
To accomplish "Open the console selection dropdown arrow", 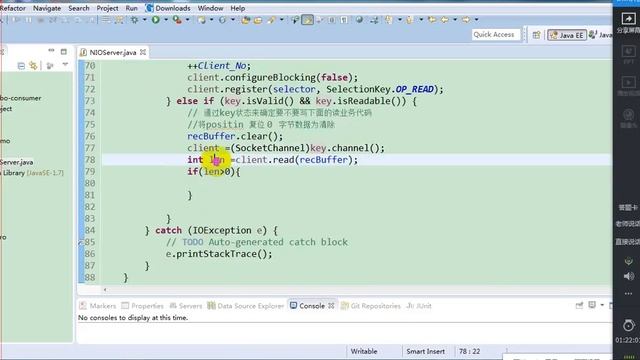I will (602, 305).
